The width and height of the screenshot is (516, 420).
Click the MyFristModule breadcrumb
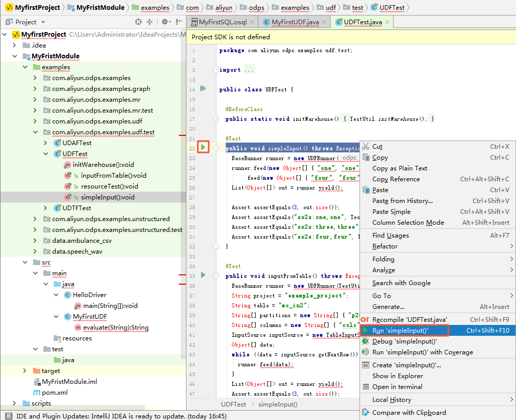pyautogui.click(x=100, y=8)
